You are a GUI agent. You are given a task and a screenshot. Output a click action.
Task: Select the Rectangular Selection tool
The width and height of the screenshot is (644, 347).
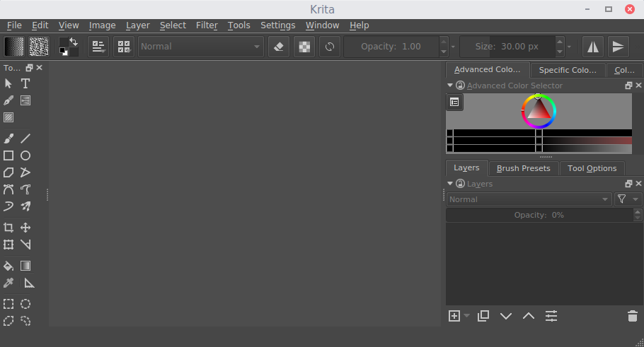pyautogui.click(x=8, y=304)
